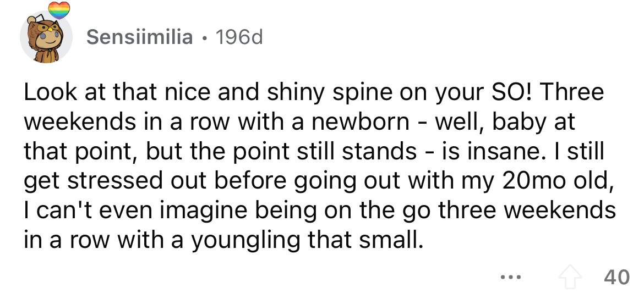Screen dimensions: 644x293
Task: Click the 196d comment timestamp
Action: point(239,37)
